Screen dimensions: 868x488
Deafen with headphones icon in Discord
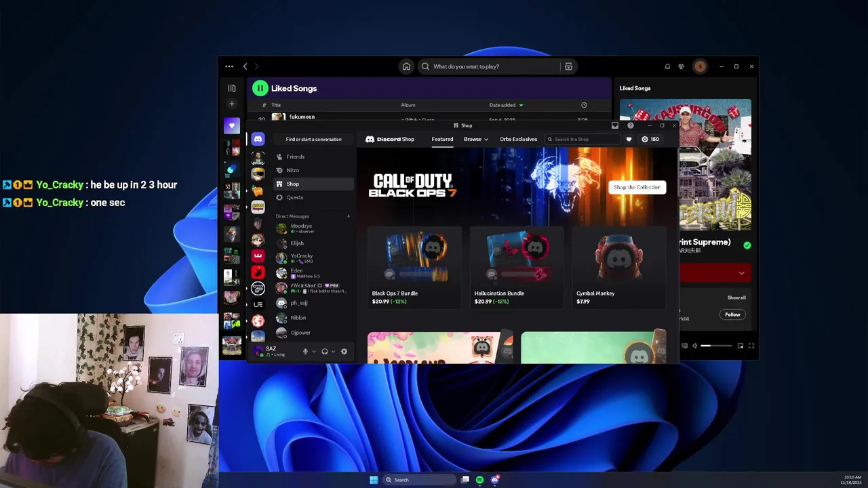coord(324,351)
